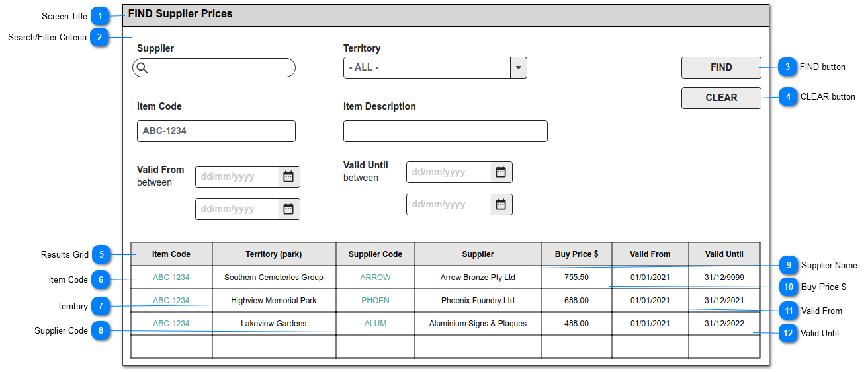Open the ARROW supplier code link
This screenshot has width=868, height=372.
click(375, 278)
